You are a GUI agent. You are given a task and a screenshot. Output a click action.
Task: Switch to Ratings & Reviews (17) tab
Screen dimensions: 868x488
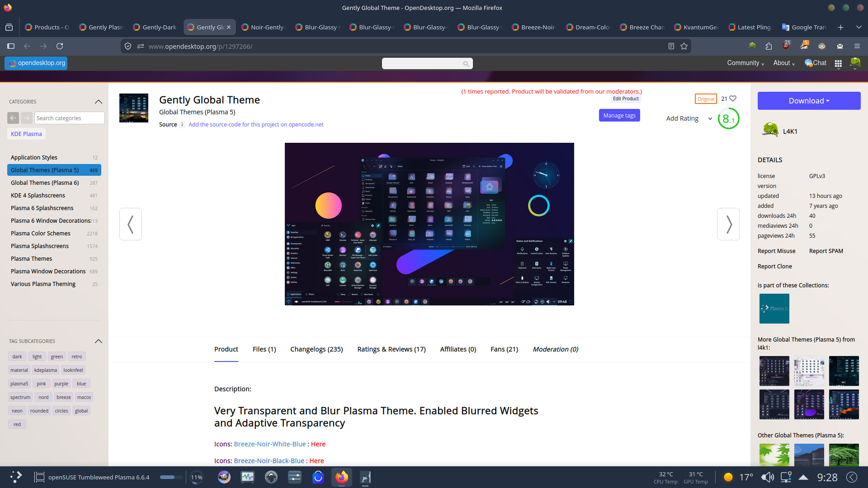pos(391,349)
